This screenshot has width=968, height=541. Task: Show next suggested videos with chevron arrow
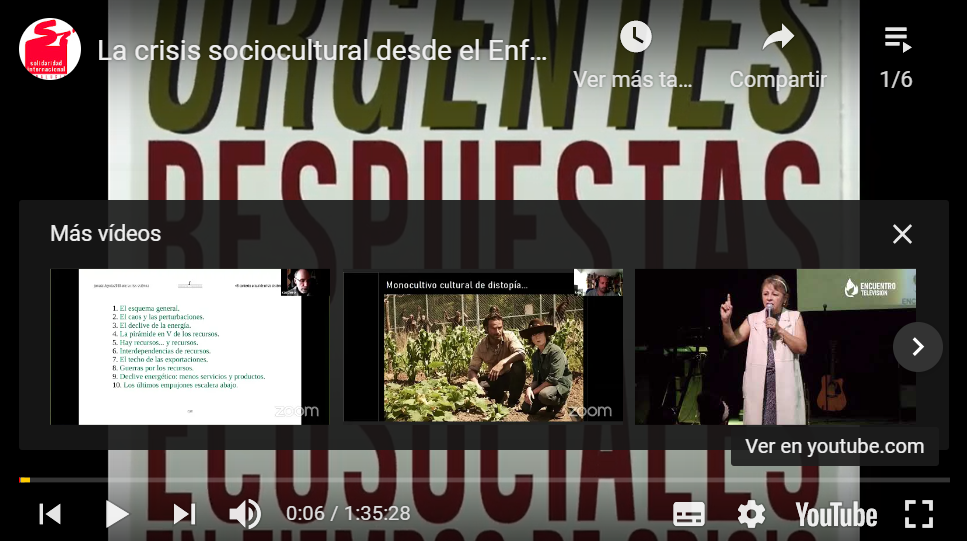[917, 347]
